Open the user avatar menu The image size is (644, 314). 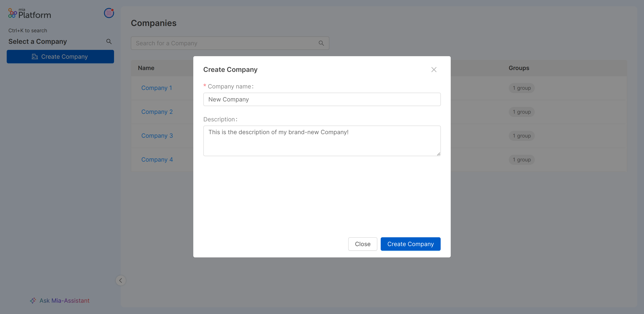pos(109,13)
